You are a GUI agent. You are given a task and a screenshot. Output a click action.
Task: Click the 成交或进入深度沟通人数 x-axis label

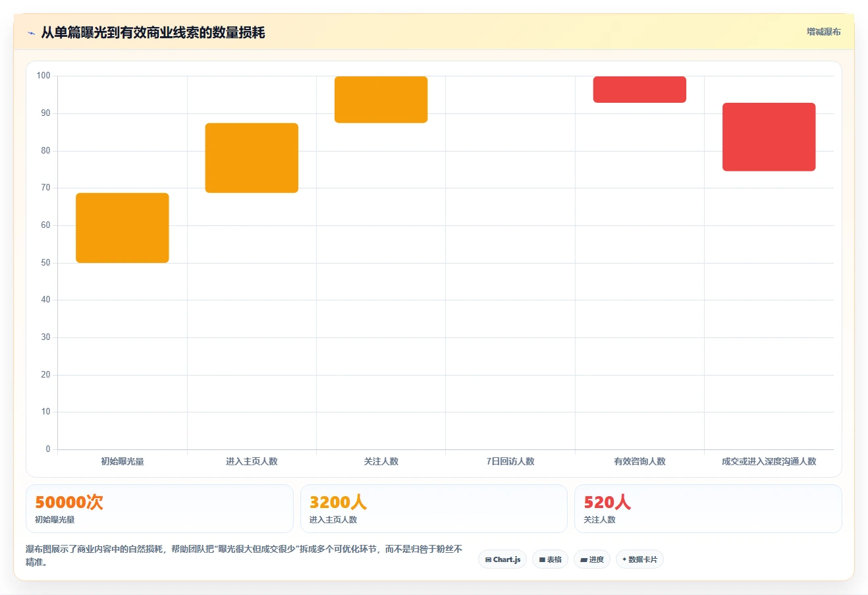coord(769,461)
